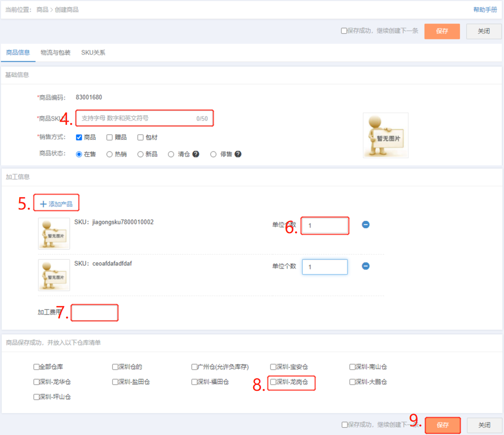
Task: Check the 全部仓库 checkbox
Action: click(x=36, y=367)
